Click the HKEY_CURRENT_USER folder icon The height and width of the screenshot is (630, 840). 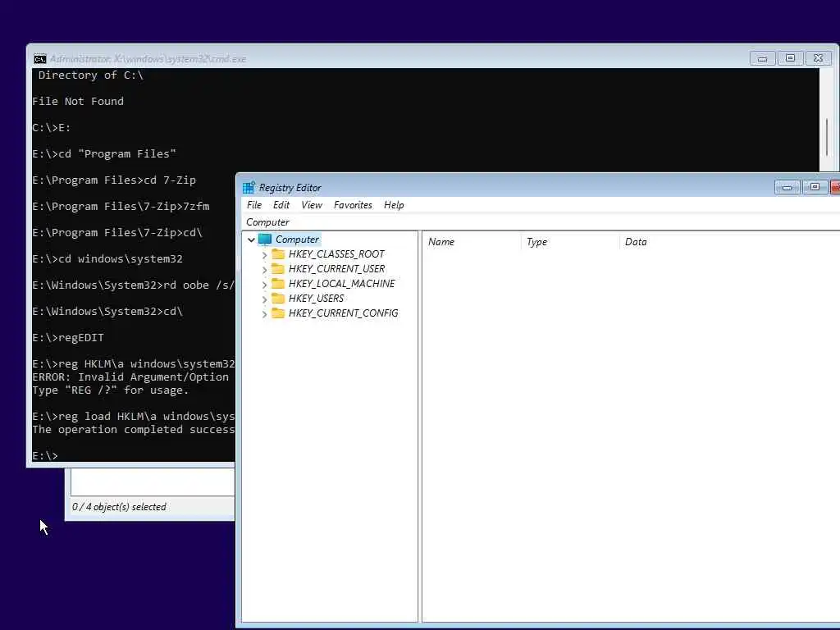pos(278,269)
